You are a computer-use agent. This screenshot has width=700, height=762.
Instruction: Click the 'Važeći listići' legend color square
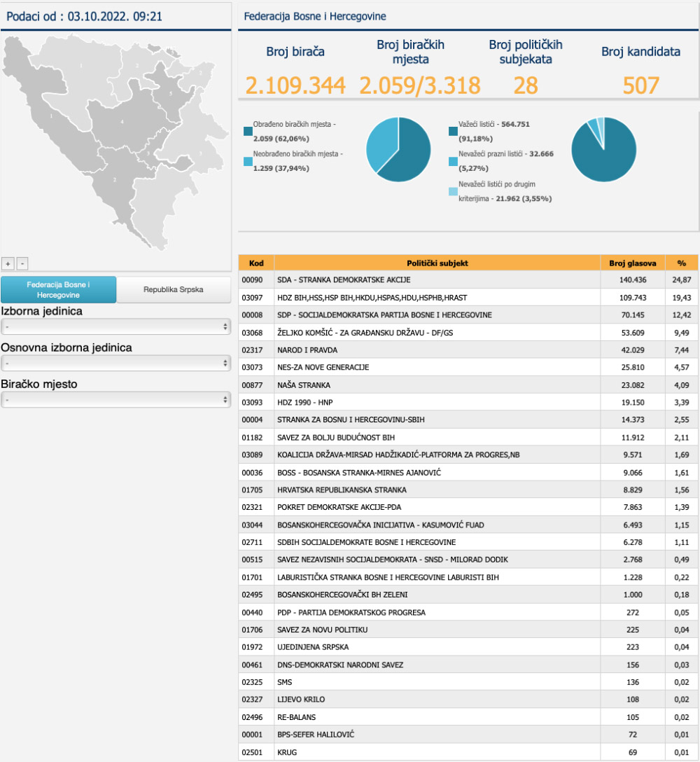click(x=453, y=130)
